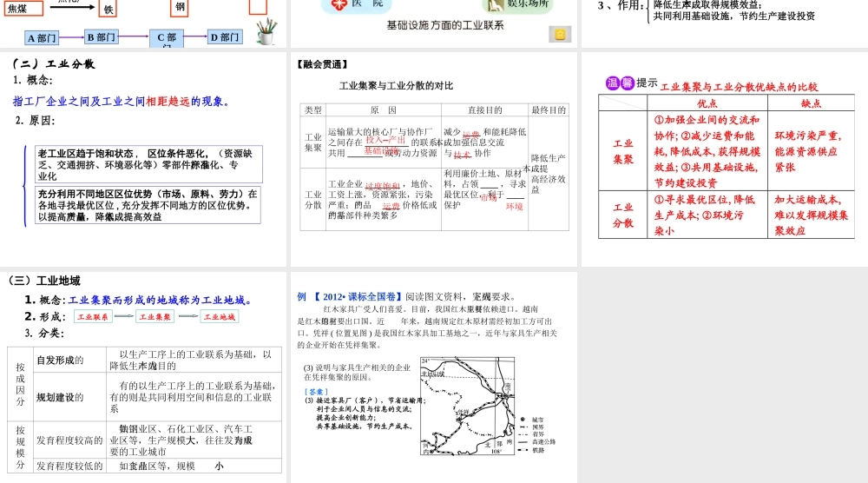Click the 优点 column header
This screenshot has height=483, width=868.
(707, 103)
